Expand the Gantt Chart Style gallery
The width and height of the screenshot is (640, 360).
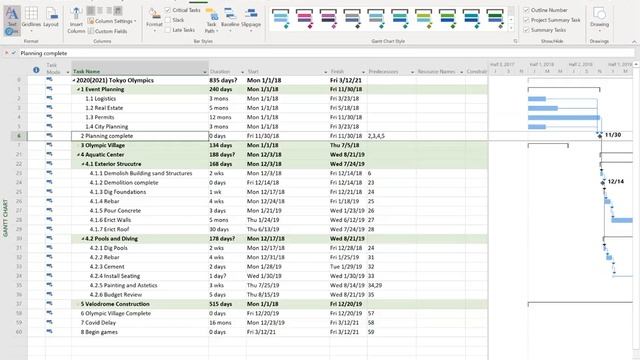coord(511,29)
